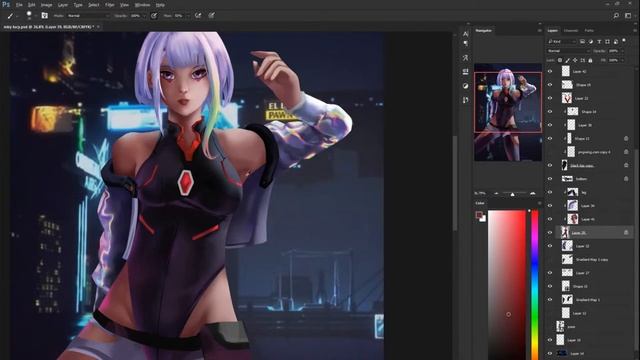Viewport: 640px width, 360px height.
Task: Toggle layer filtering on/off switch
Action: click(624, 41)
